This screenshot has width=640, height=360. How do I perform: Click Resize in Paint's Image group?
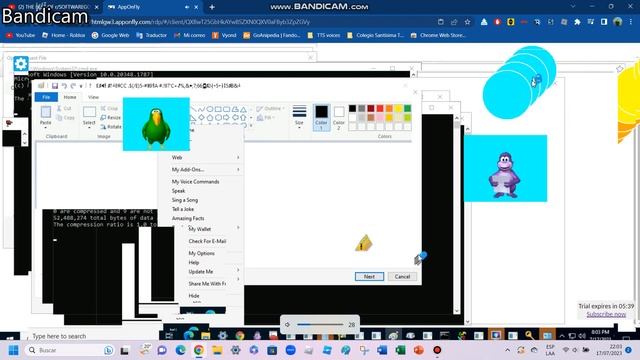[x=111, y=118]
